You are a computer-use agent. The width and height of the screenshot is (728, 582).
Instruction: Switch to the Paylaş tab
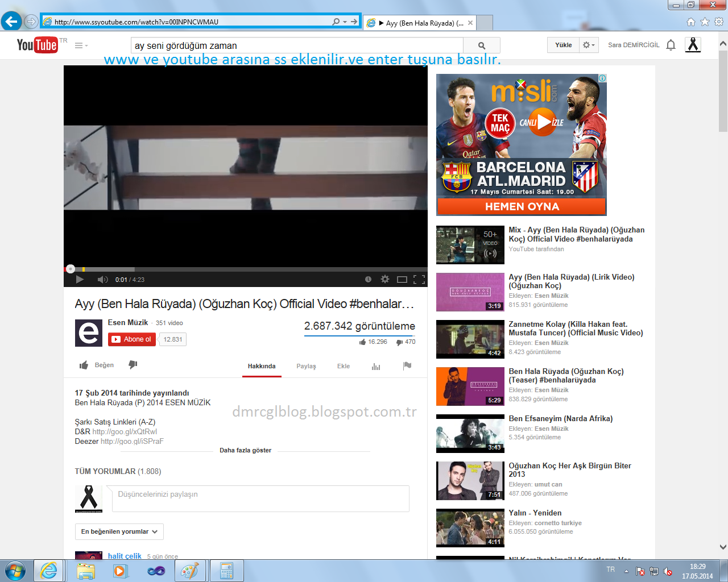tap(306, 366)
